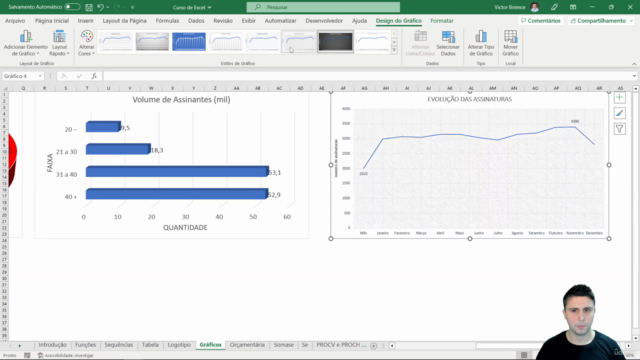Screen dimensions: 640x360
Task: Click the pen drawing icon in title bar
Action: tap(554, 7)
